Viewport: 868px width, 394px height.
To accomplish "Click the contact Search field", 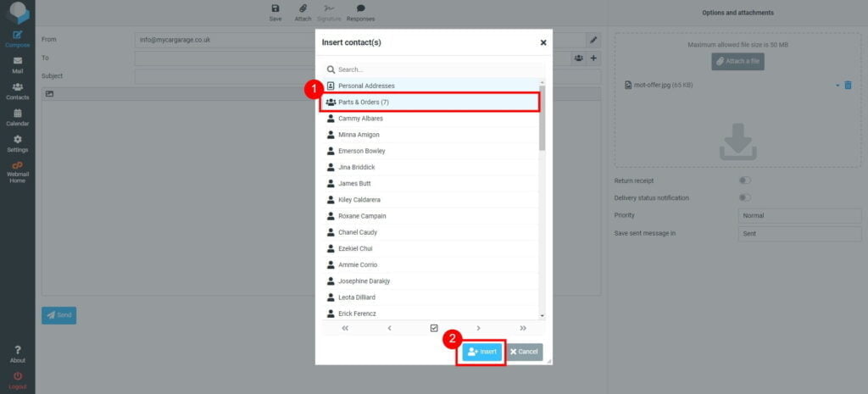I will [x=432, y=69].
